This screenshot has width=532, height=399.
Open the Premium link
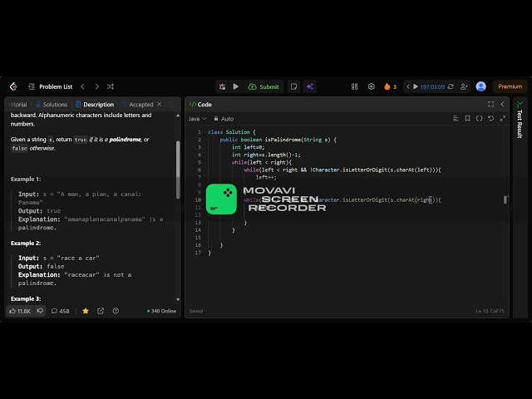tap(510, 86)
